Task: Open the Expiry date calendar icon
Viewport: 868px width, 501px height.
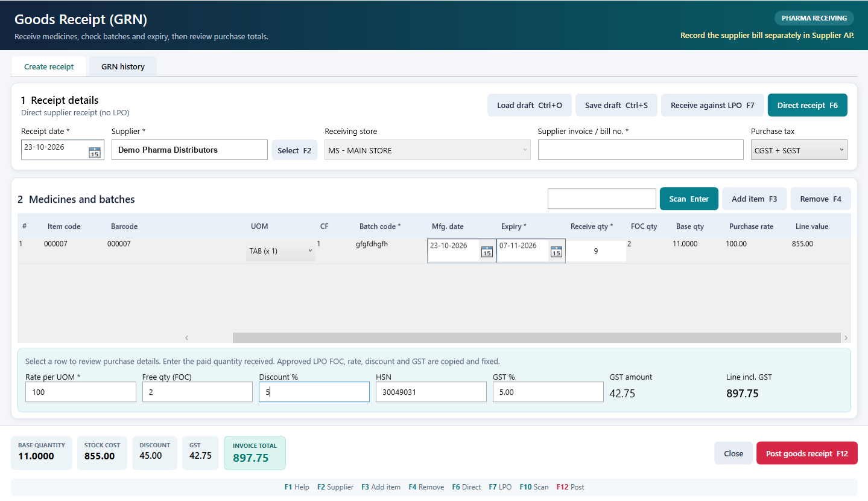Action: pyautogui.click(x=556, y=252)
